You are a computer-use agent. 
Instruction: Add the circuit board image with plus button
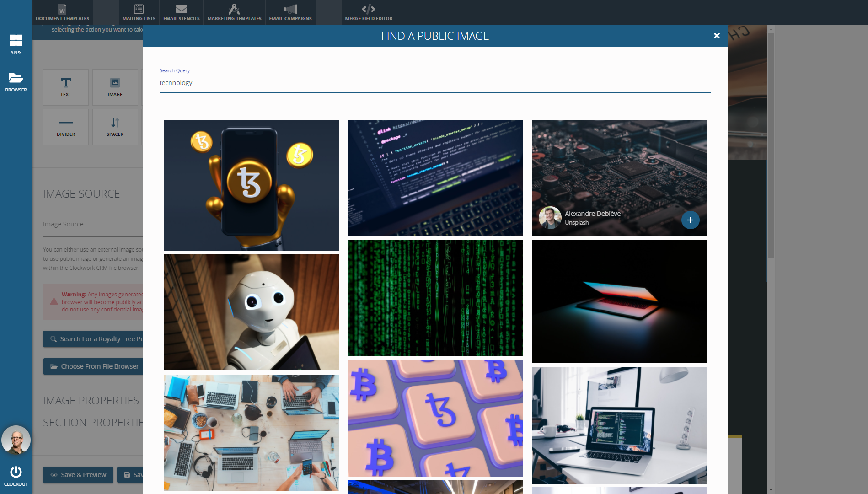tap(690, 220)
